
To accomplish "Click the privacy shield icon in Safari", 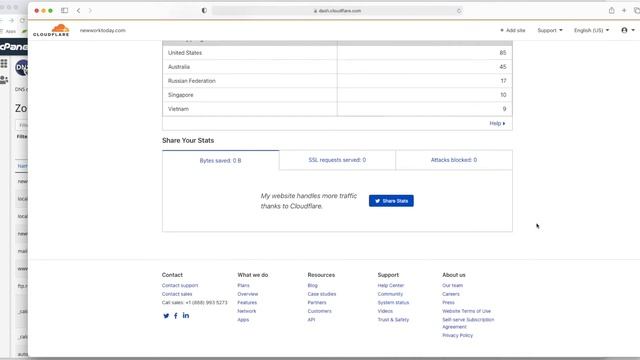I will pos(204,11).
